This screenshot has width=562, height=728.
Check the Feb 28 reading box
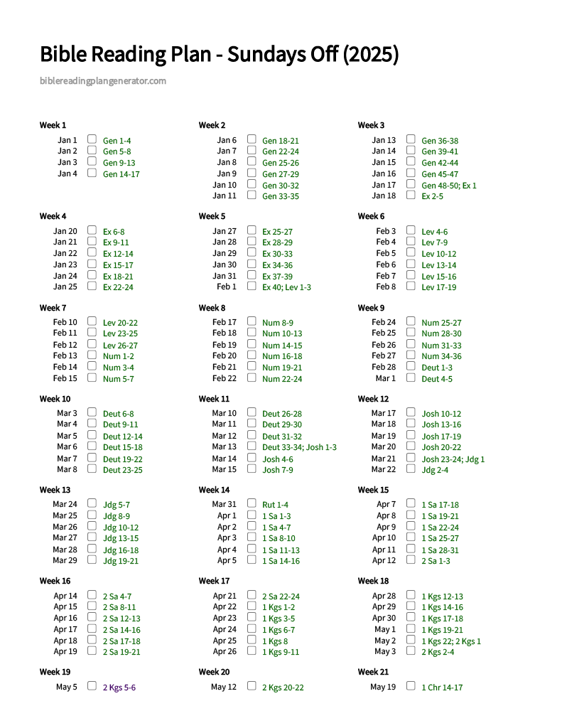pos(411,366)
